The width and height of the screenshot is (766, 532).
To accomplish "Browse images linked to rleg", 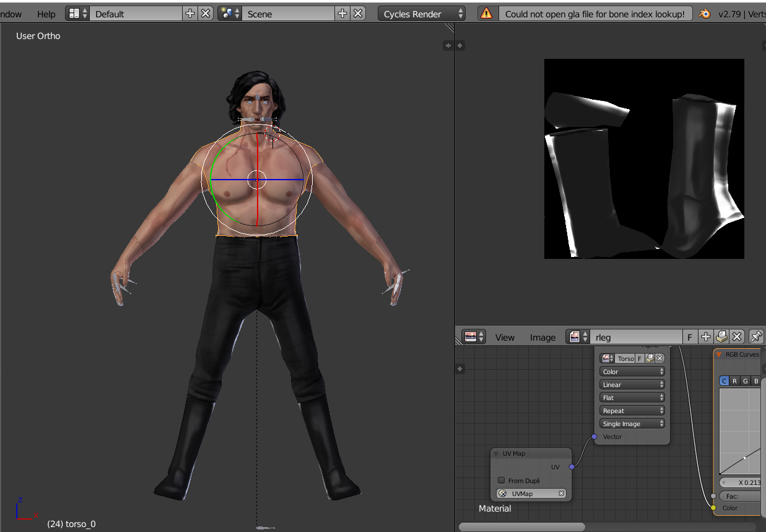I will click(578, 337).
